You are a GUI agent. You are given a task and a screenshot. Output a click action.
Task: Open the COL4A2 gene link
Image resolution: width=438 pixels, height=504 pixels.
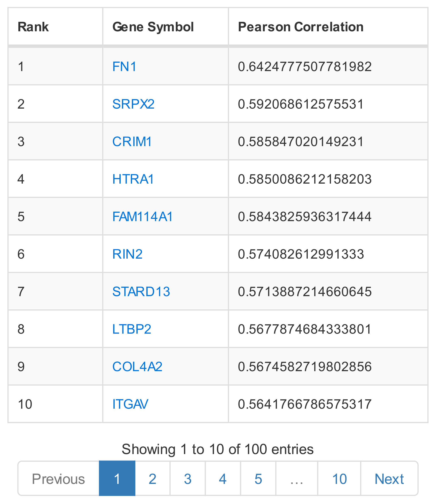click(x=137, y=367)
